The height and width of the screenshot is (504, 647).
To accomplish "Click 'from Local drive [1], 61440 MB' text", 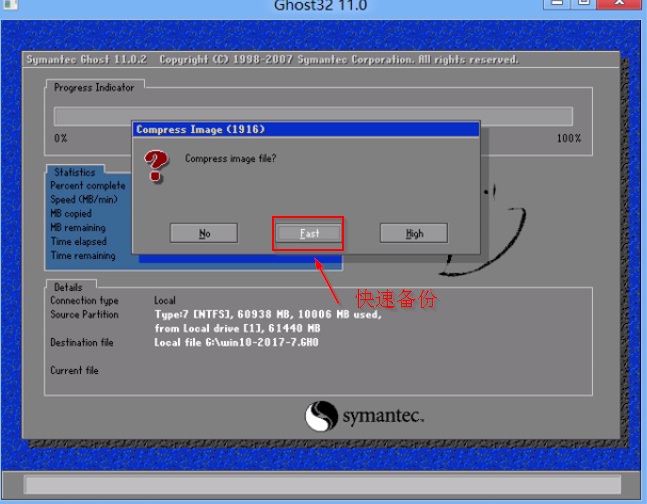I will click(x=237, y=329).
